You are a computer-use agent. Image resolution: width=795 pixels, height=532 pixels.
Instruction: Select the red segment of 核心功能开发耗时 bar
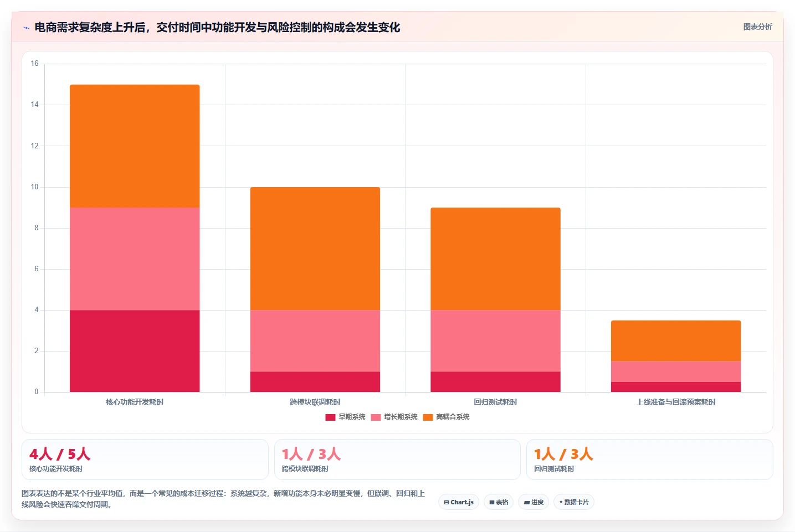[x=135, y=351]
